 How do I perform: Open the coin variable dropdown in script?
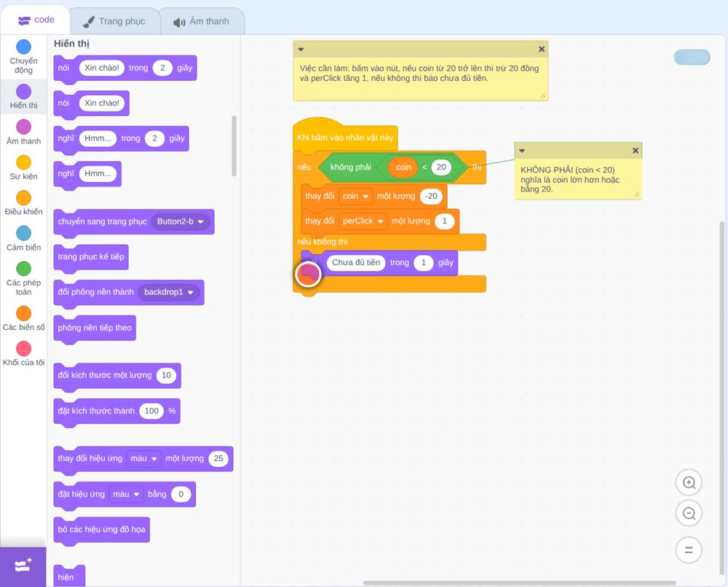tap(356, 197)
